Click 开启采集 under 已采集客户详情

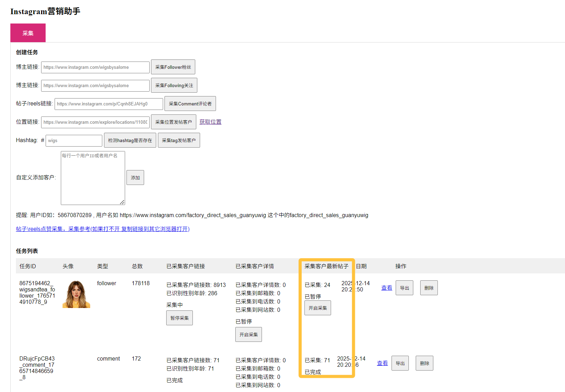(x=248, y=335)
